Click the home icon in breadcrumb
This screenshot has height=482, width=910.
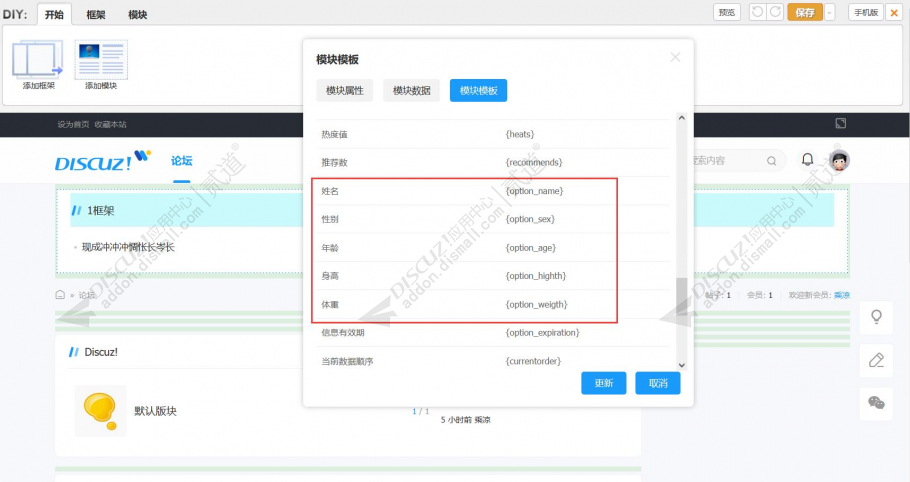pyautogui.click(x=60, y=295)
